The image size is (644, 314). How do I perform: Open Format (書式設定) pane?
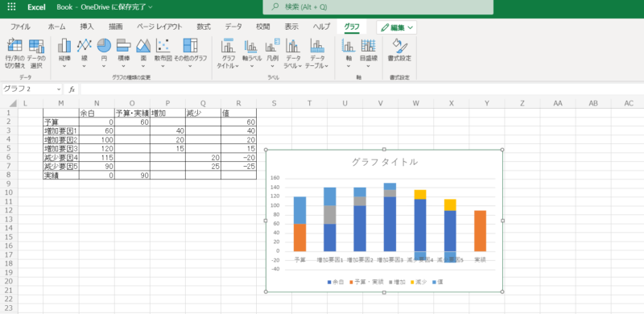point(399,51)
